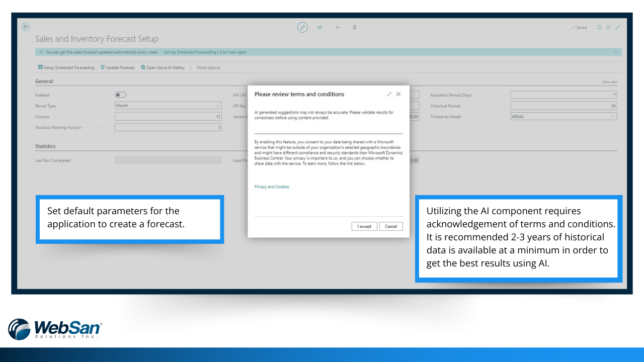Click the Stockout Warning Horizon field
644x362 pixels.
168,128
